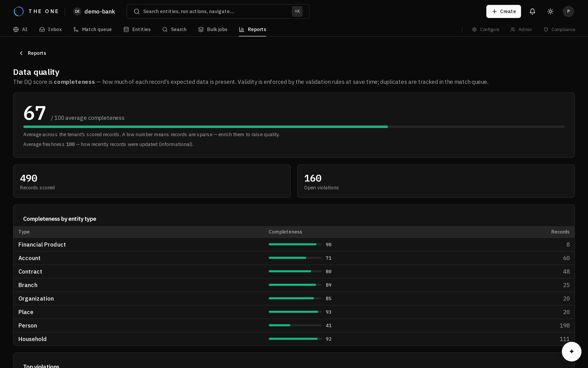Viewport: 588px width, 368px height.
Task: Click the Inbox tray icon
Action: [x=42, y=29]
